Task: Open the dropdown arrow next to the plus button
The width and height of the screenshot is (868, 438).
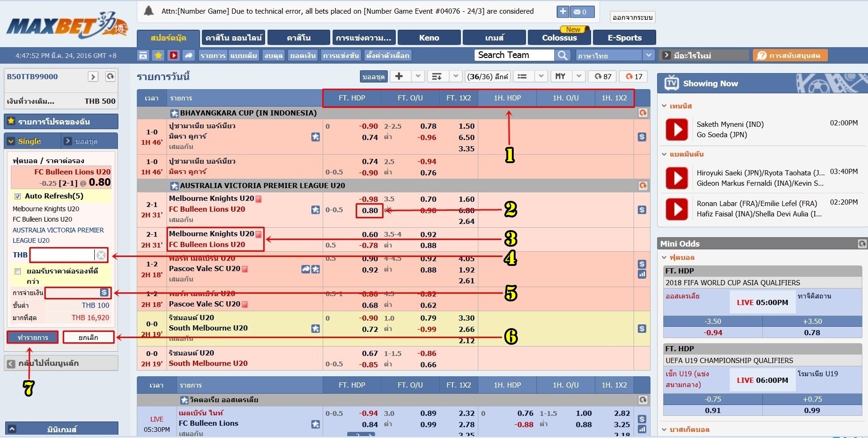Action: tap(418, 76)
